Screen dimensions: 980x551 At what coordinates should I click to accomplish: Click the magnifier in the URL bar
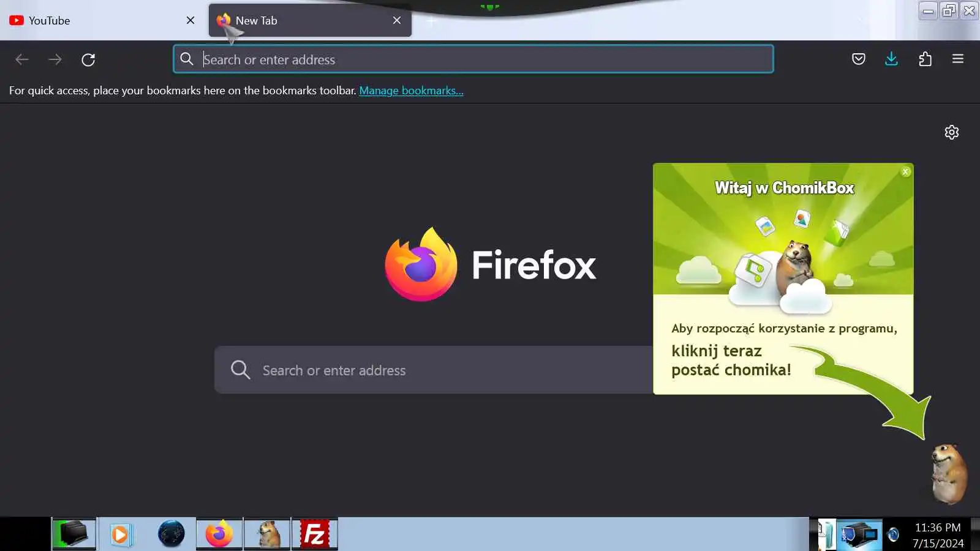(187, 59)
